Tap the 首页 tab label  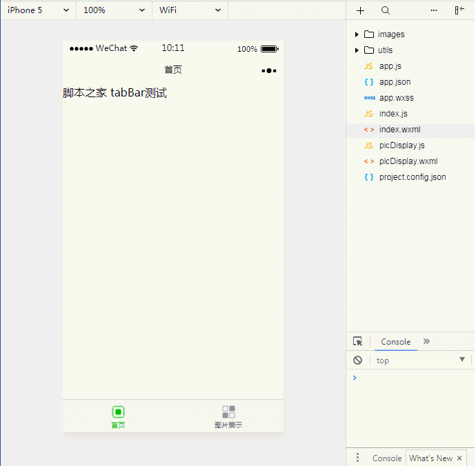[x=118, y=425]
